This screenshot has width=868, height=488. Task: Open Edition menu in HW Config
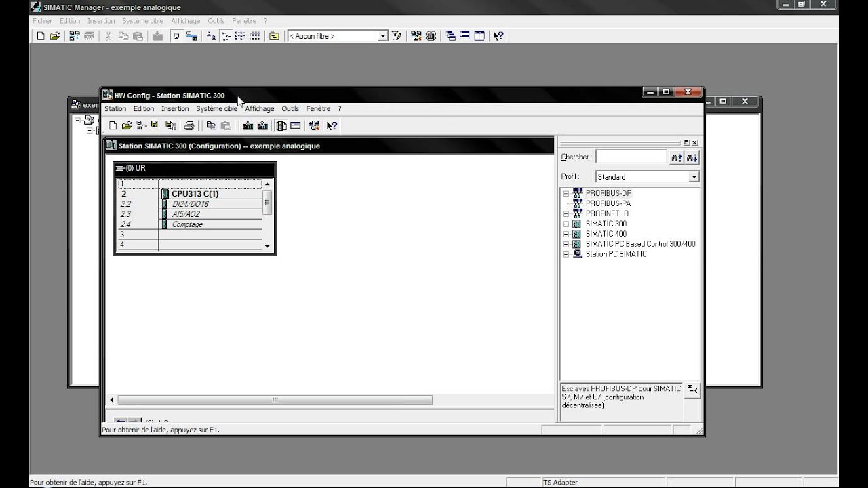click(x=144, y=108)
